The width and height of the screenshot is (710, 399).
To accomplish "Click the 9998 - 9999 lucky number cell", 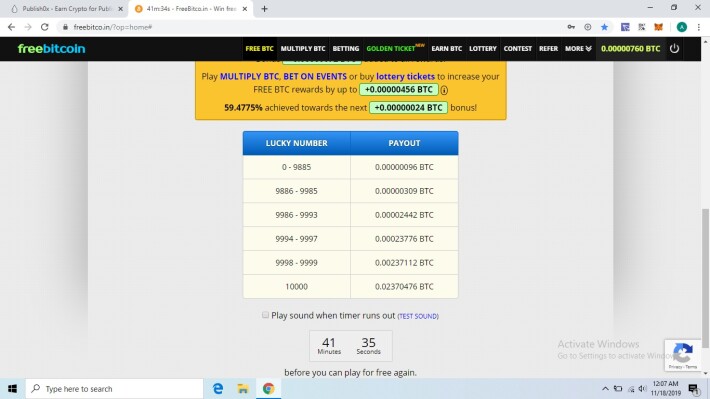I will tap(297, 263).
